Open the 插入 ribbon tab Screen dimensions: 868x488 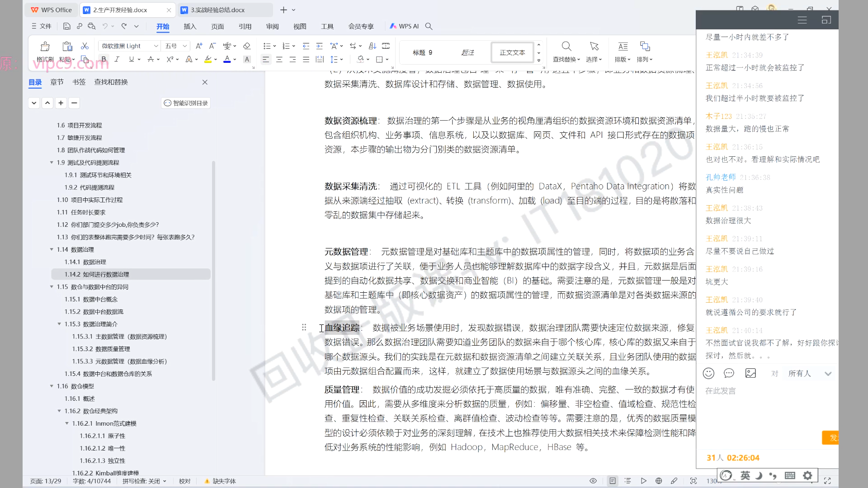coord(190,26)
